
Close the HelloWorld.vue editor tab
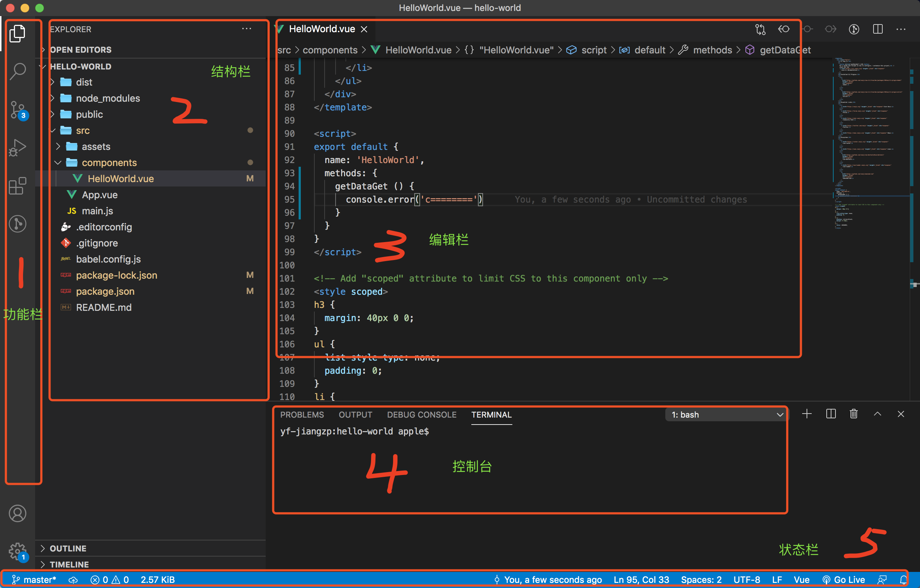364,29
